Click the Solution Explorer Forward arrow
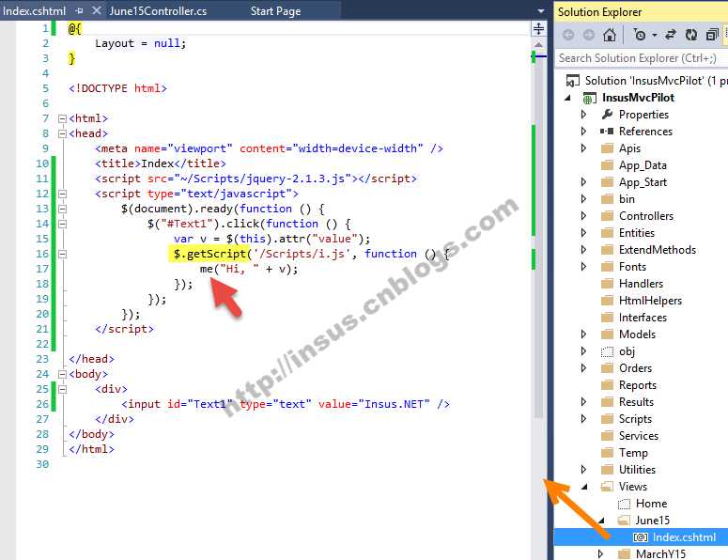This screenshot has width=728, height=560. (x=589, y=35)
